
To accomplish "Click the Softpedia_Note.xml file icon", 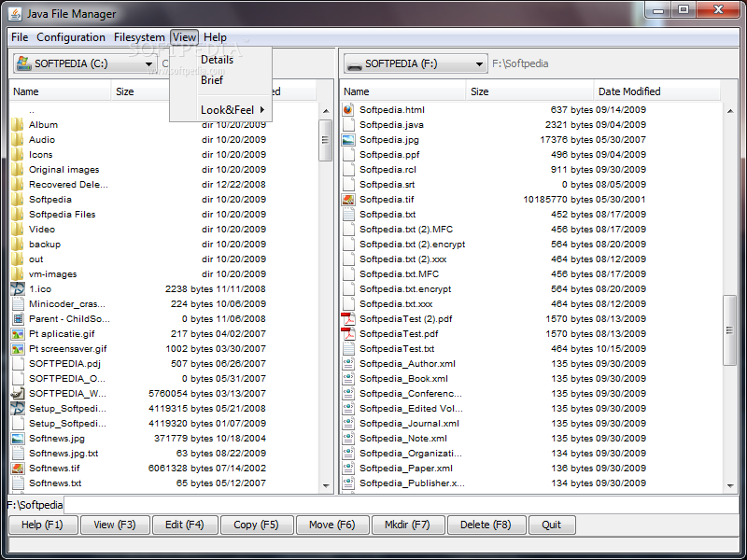I will [348, 439].
